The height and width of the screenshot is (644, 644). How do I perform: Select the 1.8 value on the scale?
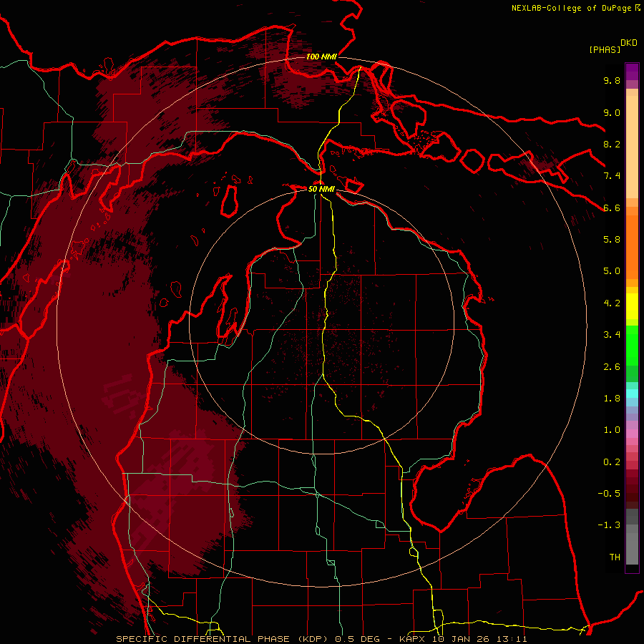point(612,399)
